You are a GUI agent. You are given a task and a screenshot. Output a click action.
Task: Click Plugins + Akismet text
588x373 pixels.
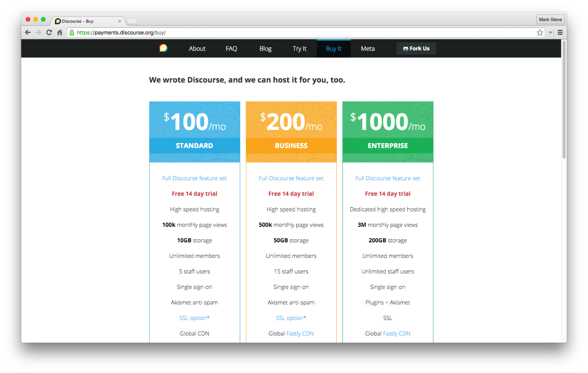click(388, 303)
